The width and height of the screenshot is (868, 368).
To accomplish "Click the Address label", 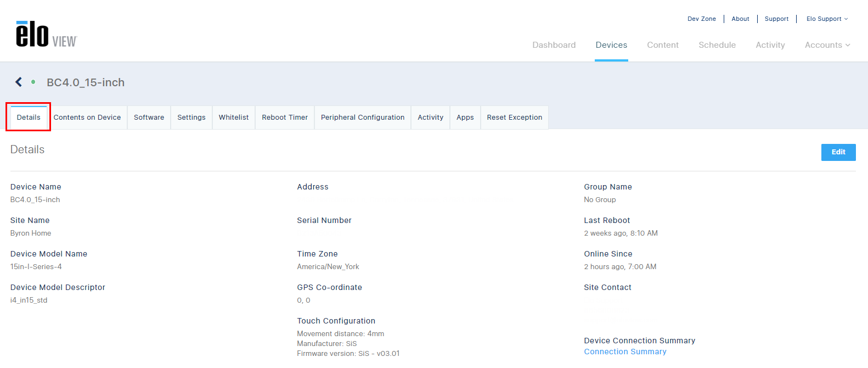I will (x=313, y=187).
